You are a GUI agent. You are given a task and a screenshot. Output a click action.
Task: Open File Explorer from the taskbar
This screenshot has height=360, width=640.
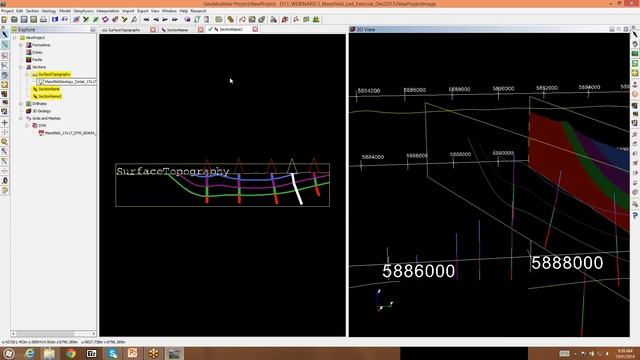(50, 353)
